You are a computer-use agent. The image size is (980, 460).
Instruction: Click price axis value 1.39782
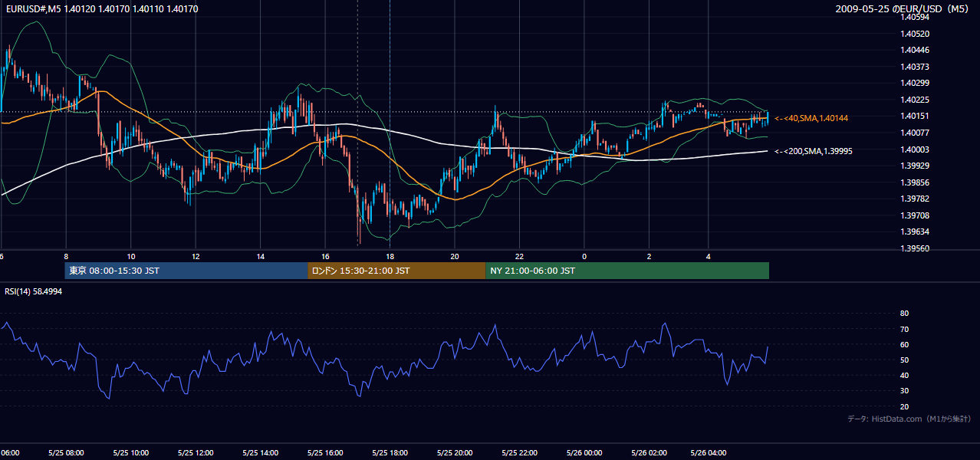pos(915,199)
